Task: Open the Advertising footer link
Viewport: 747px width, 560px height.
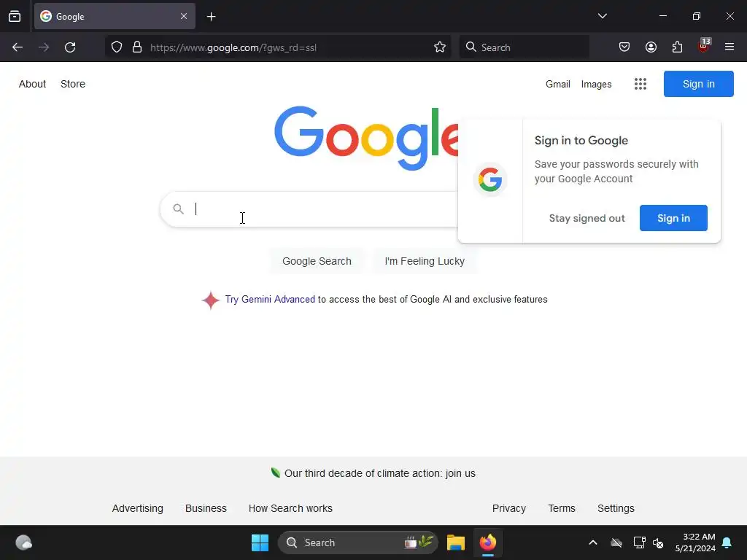Action: click(x=138, y=508)
